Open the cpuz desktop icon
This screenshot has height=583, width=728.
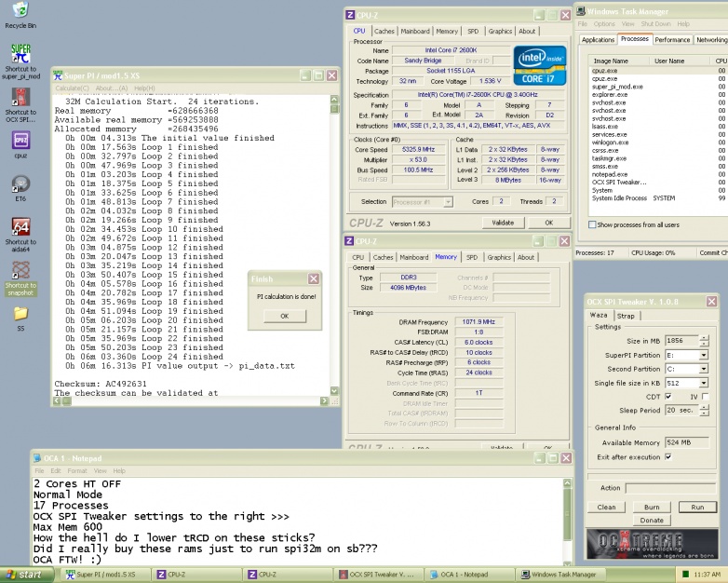click(x=20, y=142)
